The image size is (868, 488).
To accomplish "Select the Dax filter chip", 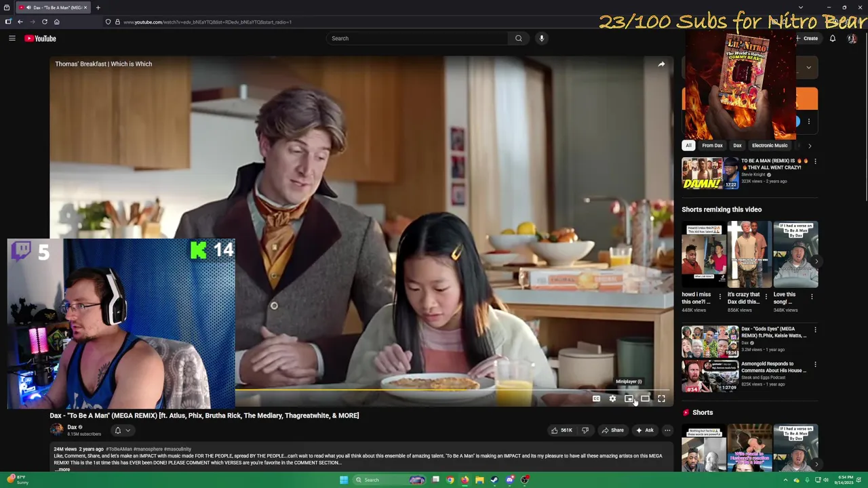I will pos(737,145).
